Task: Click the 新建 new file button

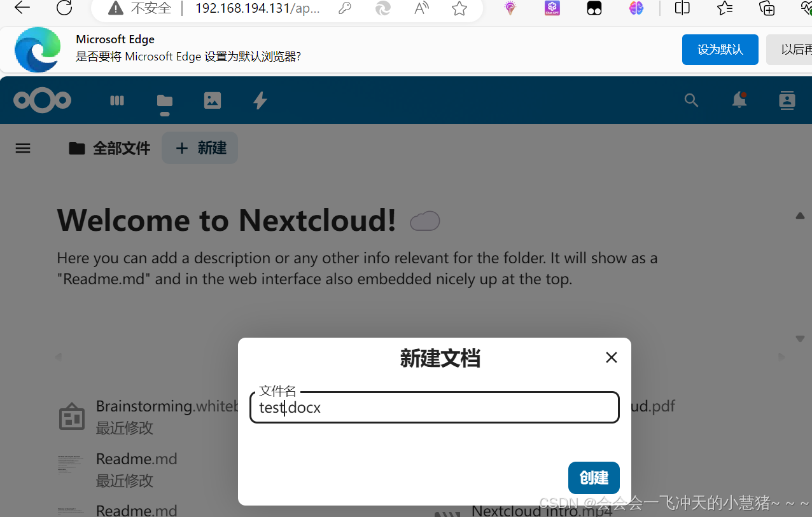Action: click(x=200, y=148)
